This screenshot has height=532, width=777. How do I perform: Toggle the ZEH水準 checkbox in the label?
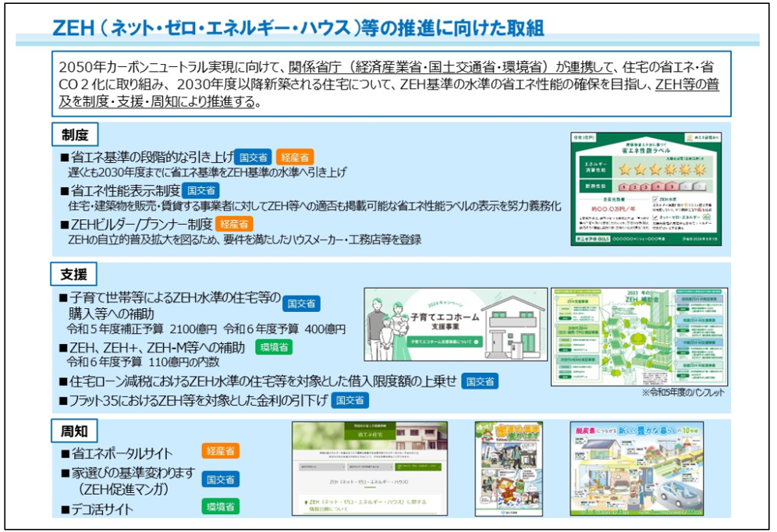(655, 199)
